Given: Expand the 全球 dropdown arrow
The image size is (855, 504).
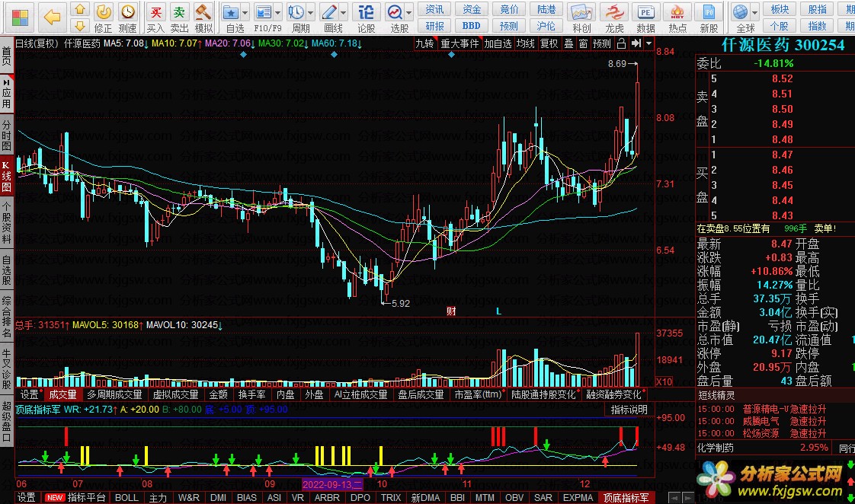Looking at the screenshot, I should coord(754,12).
